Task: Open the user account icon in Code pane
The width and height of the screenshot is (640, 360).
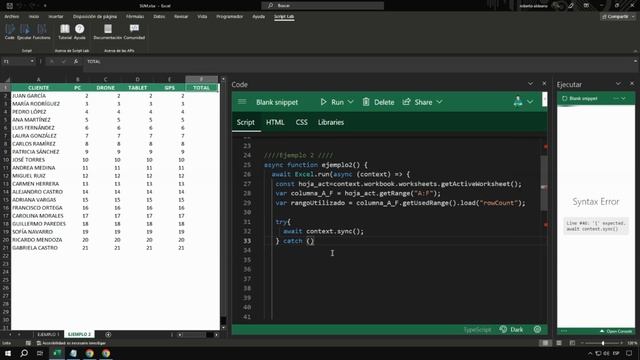Action: [518, 101]
